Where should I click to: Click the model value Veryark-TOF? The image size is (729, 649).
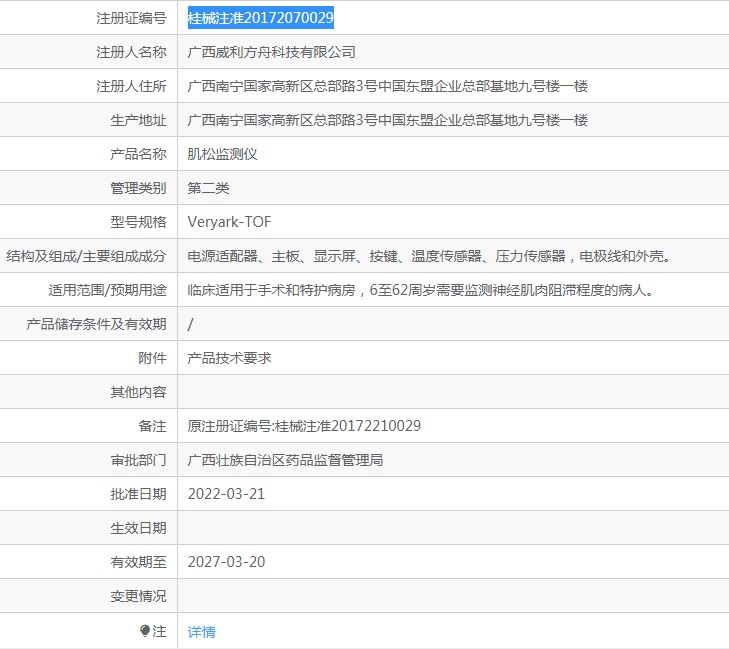coord(229,222)
